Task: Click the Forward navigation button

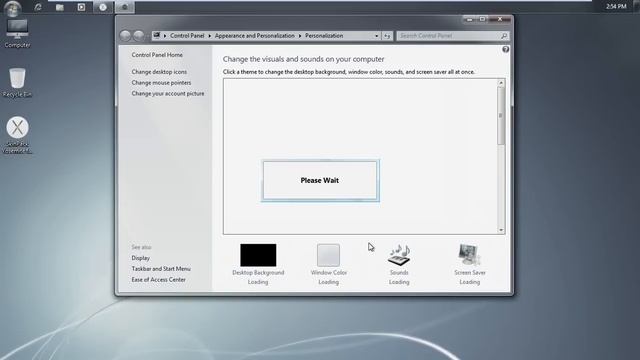Action: coord(139,36)
